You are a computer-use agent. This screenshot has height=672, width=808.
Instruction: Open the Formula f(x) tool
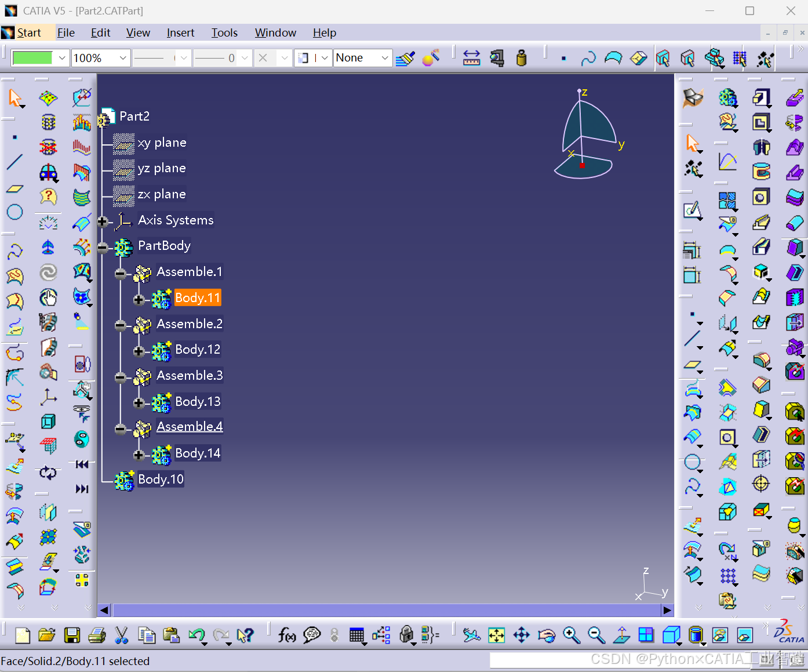tap(287, 635)
